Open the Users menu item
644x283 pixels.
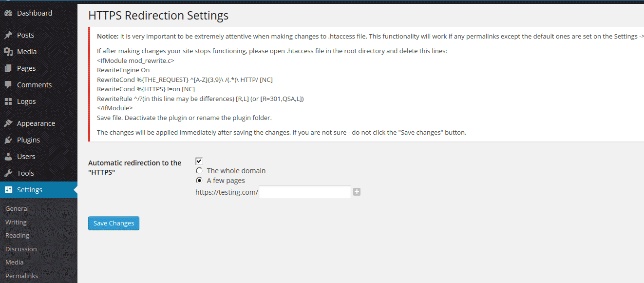[26, 157]
